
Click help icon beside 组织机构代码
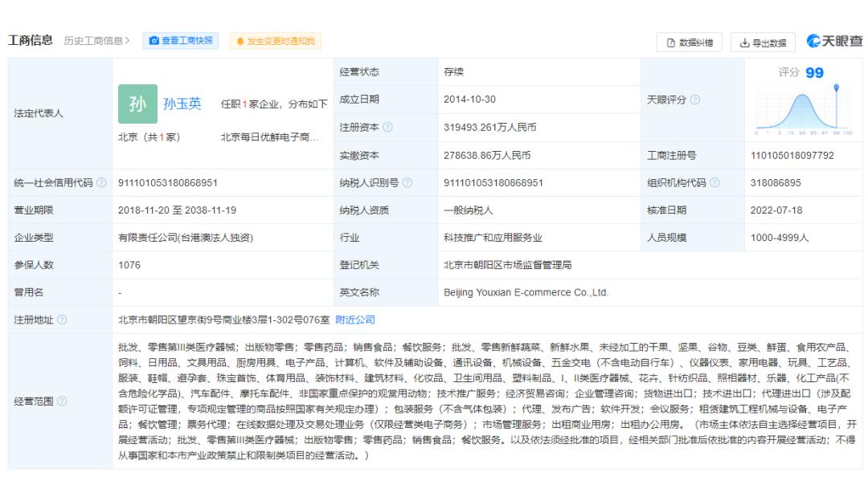point(714,182)
